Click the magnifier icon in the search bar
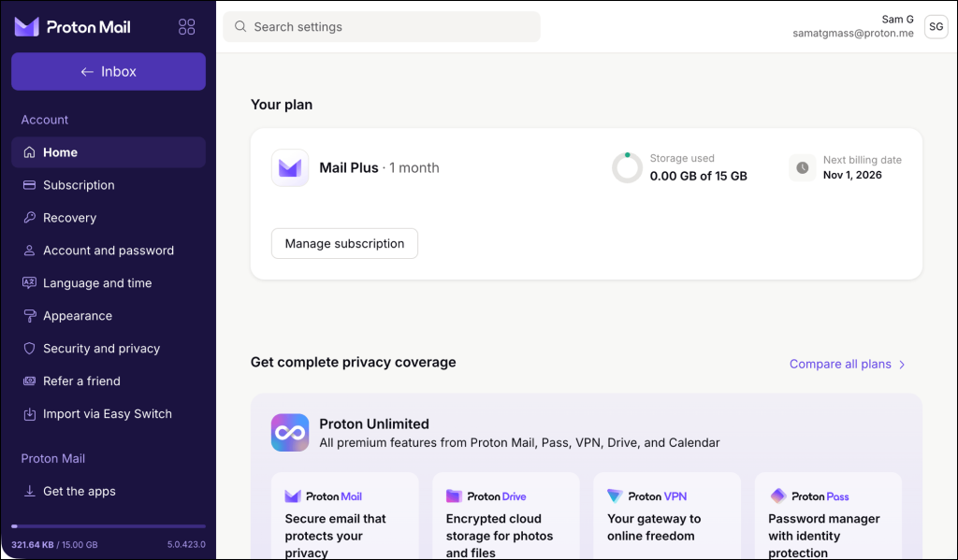This screenshot has height=560, width=958. coord(240,27)
